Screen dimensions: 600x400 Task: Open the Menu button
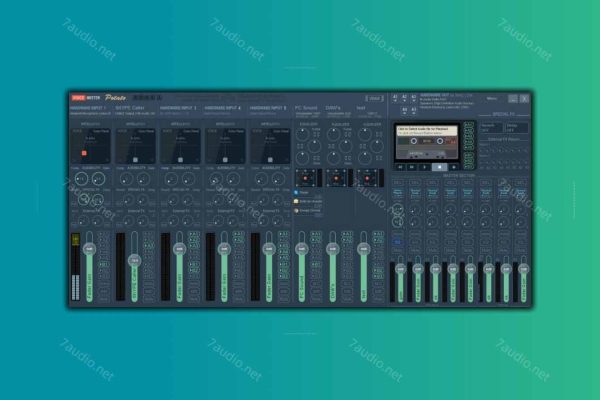(492, 99)
